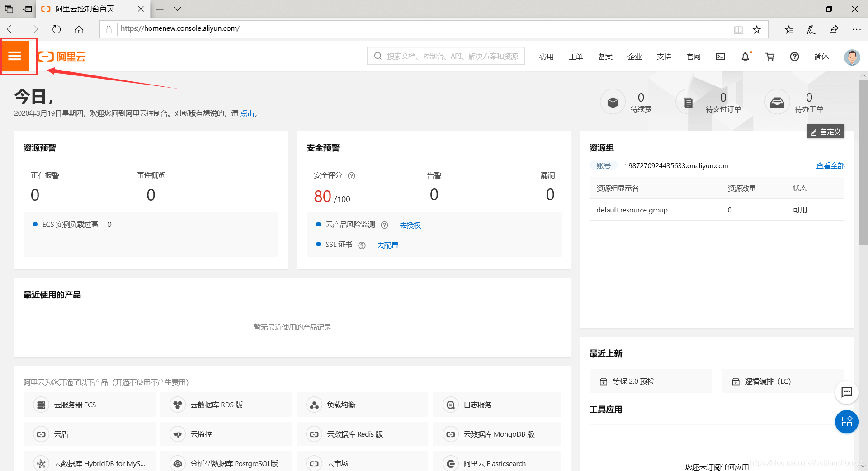Click 查看全部 resource groups
Viewport: 868px width, 471px height.
click(x=830, y=166)
